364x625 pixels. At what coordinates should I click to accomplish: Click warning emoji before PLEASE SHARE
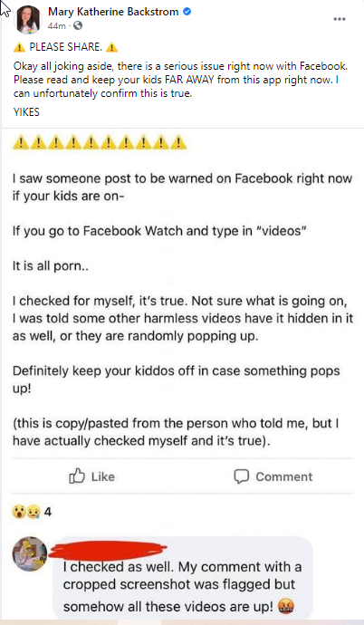pyautogui.click(x=19, y=47)
